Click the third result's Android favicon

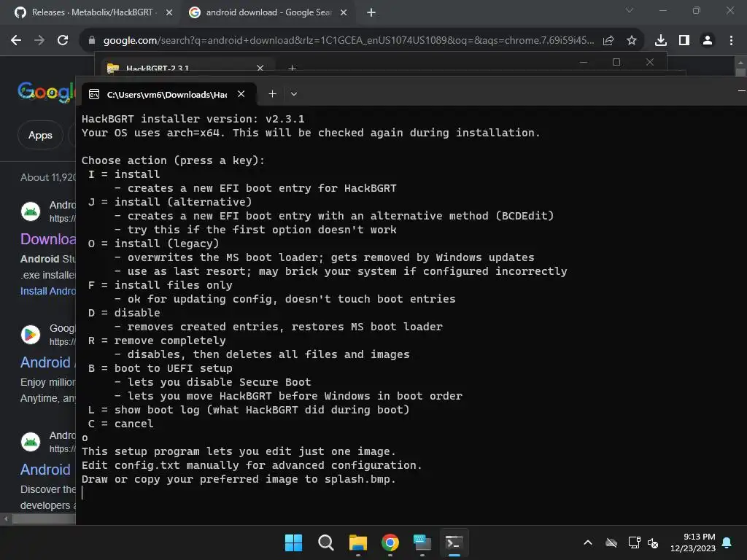(x=31, y=442)
